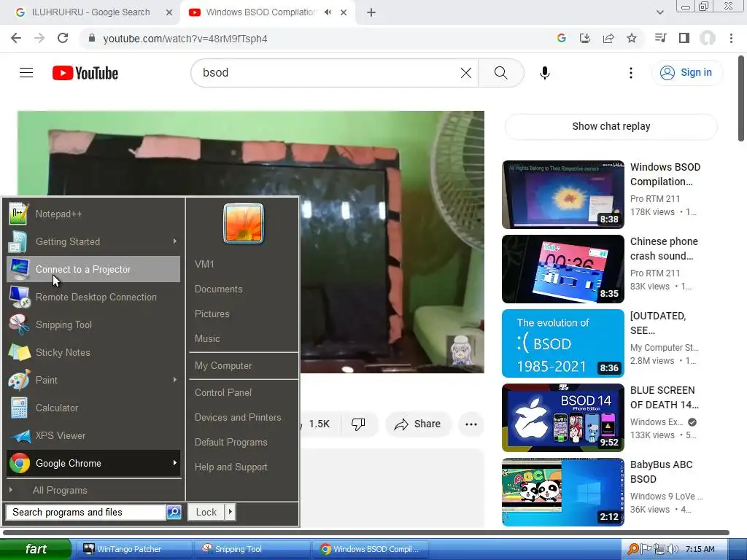Open Help and Support
Image resolution: width=747 pixels, height=560 pixels.
[231, 467]
